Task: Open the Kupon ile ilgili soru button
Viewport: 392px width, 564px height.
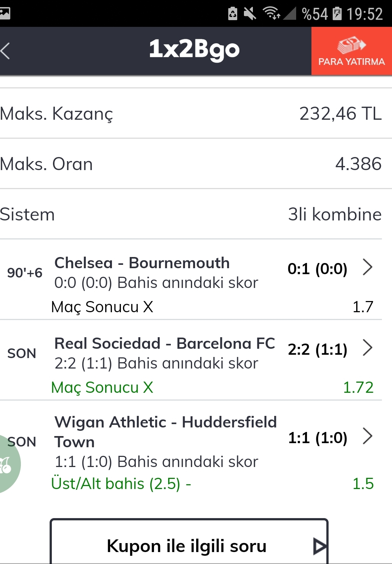Action: (x=189, y=542)
